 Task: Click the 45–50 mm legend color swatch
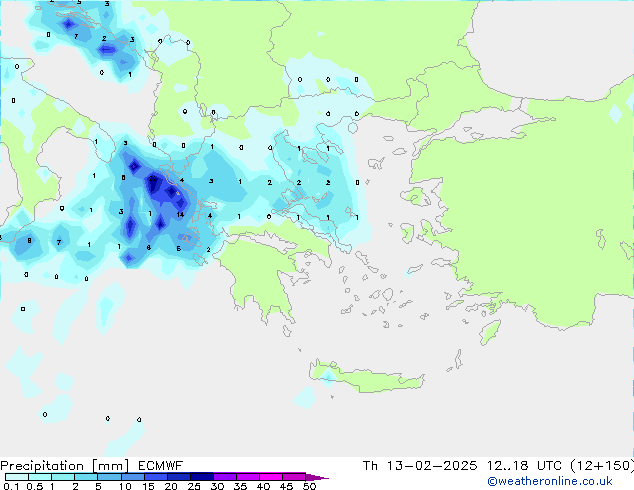click(x=294, y=477)
